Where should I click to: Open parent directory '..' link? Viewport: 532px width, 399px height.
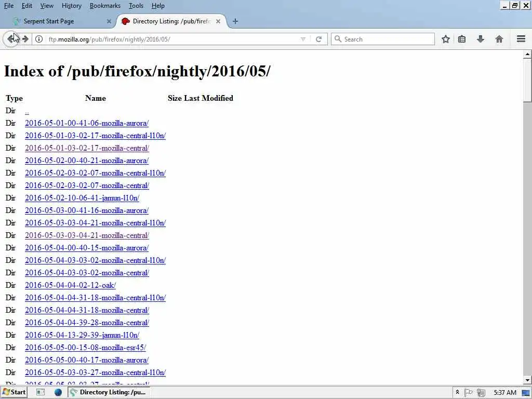click(x=27, y=111)
